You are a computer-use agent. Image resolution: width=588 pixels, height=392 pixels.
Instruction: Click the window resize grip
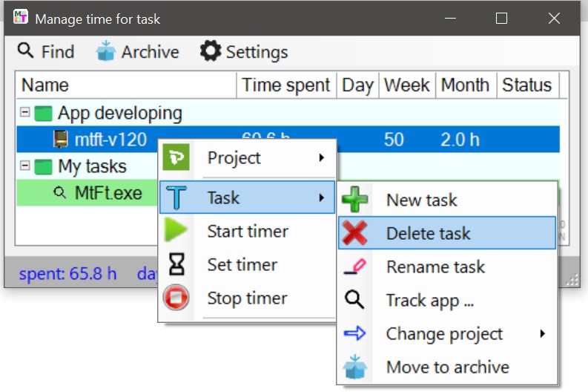tap(572, 280)
